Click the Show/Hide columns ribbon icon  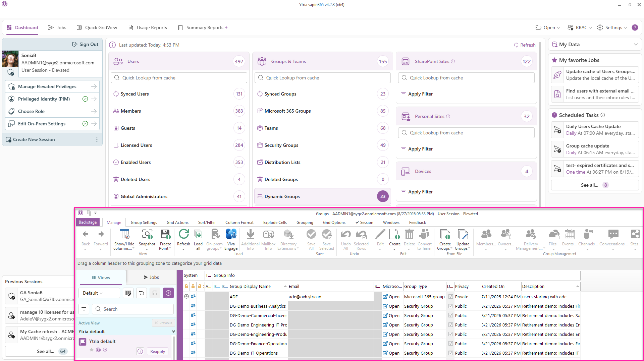click(124, 234)
